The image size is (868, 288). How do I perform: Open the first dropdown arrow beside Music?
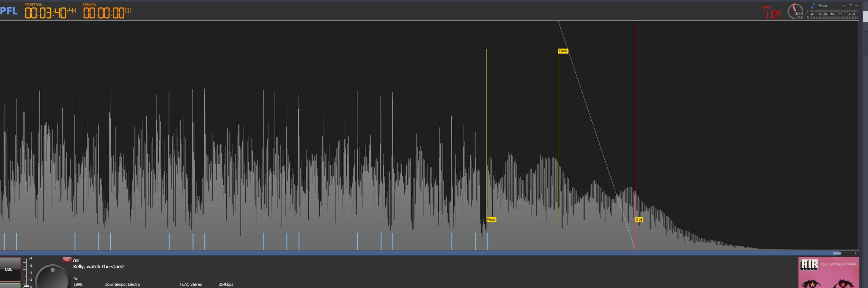[x=844, y=6]
